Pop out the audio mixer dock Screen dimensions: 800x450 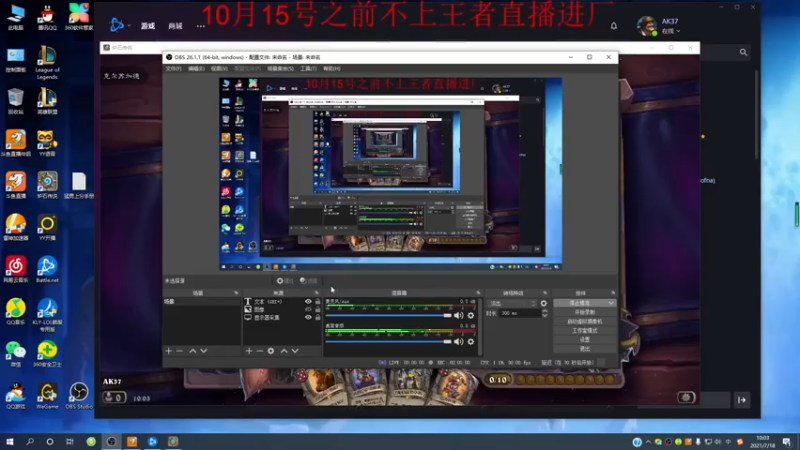478,293
